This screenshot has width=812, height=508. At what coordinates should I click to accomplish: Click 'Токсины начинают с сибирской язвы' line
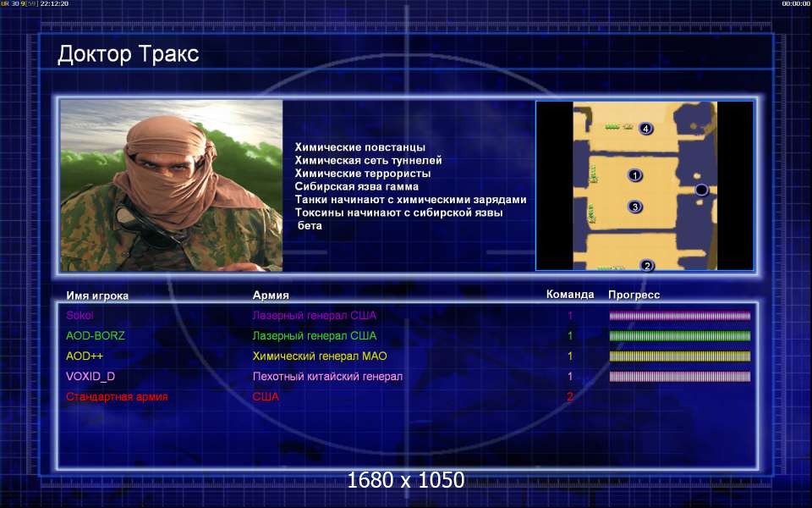pyautogui.click(x=398, y=213)
